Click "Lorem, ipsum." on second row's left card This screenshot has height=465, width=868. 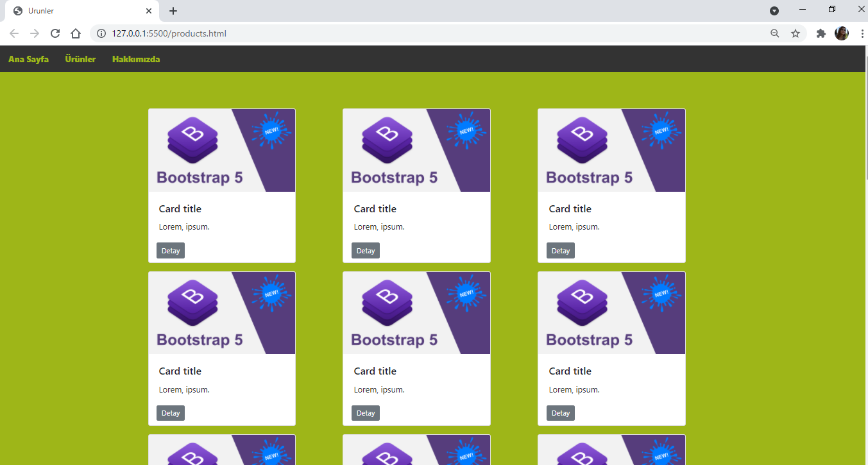click(184, 390)
